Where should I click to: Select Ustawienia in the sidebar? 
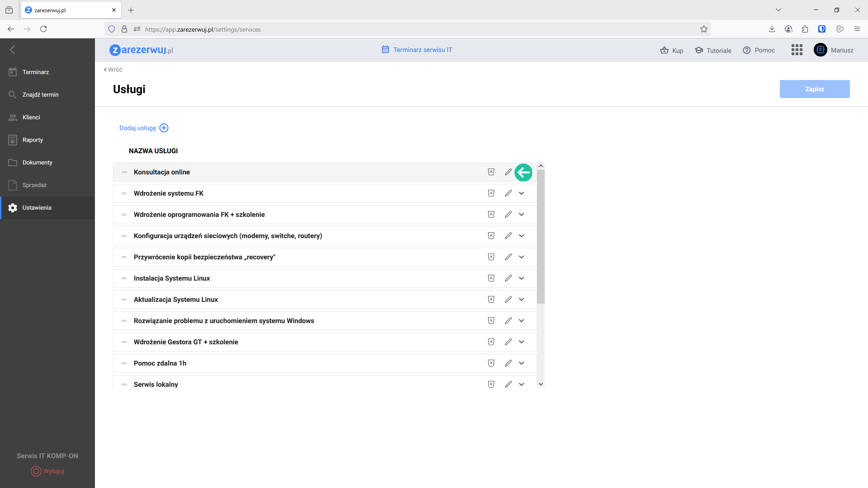click(x=47, y=208)
